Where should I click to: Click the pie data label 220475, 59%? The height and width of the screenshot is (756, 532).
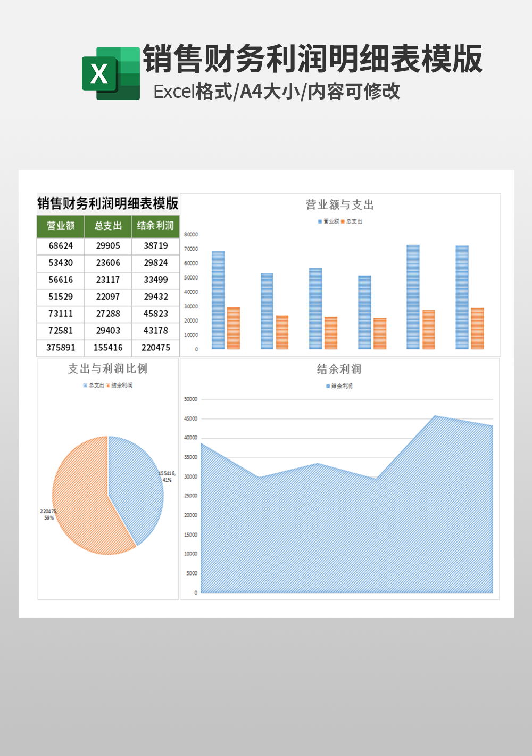coord(48,514)
